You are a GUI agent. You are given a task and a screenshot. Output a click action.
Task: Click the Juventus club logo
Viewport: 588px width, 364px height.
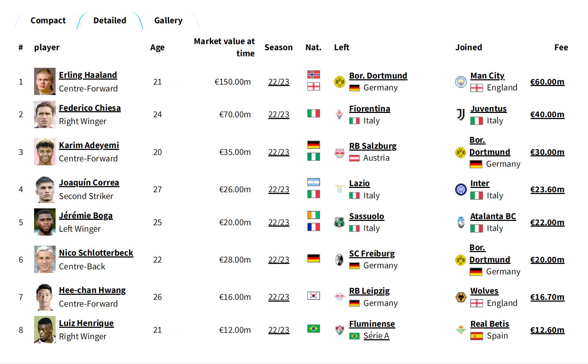[461, 114]
